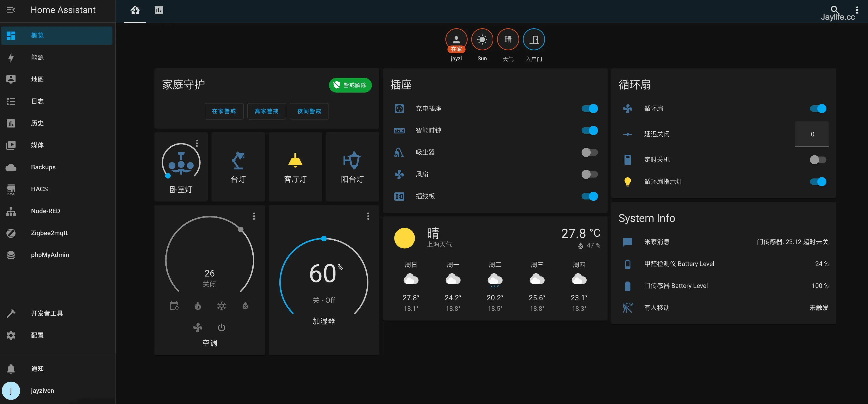
Task: Open HACS from the sidebar
Action: [x=39, y=189]
